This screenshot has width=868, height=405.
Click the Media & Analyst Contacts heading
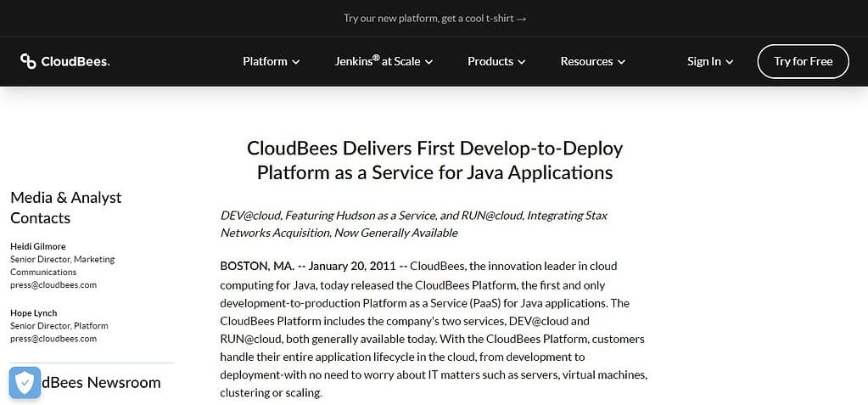(x=66, y=208)
